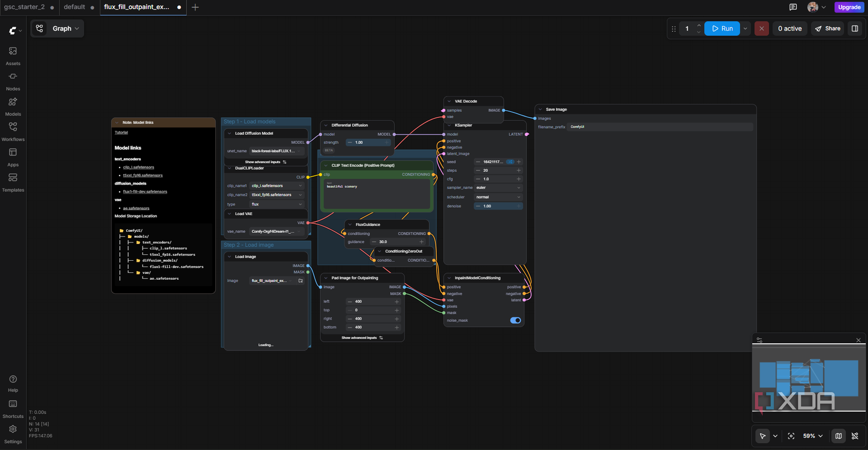Show advanced inputs in Pad Image node

pyautogui.click(x=362, y=337)
